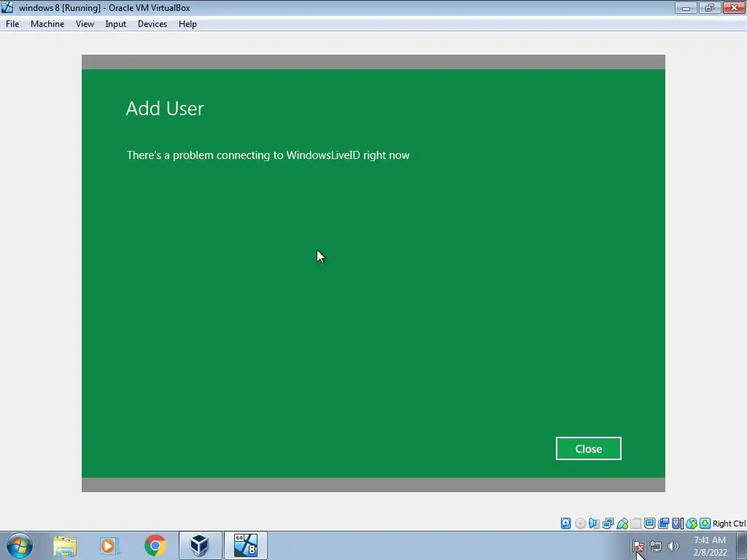Click the volume speaker tray icon
747x560 pixels.
[673, 546]
